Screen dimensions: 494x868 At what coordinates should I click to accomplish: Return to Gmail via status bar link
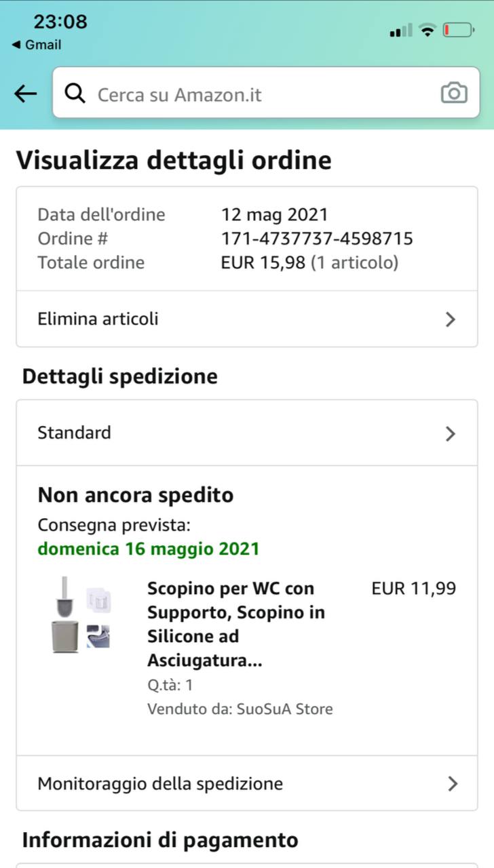37,45
